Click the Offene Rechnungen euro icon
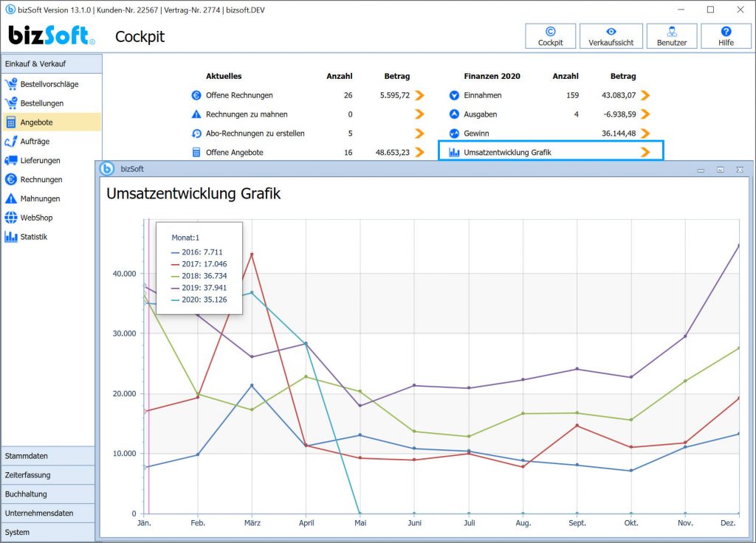Viewport: 756px width, 543px height. [x=196, y=95]
